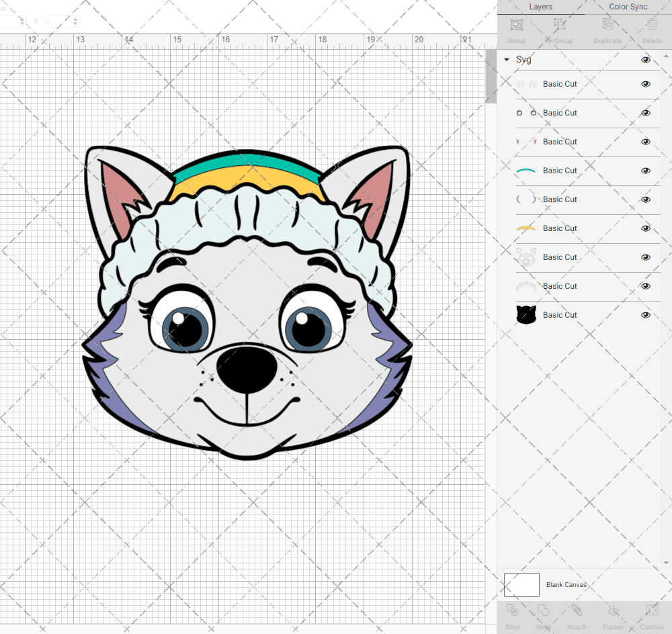Hide the purple cheek fur Basic Cut layer
Image resolution: width=672 pixels, height=634 pixels.
coord(645,199)
